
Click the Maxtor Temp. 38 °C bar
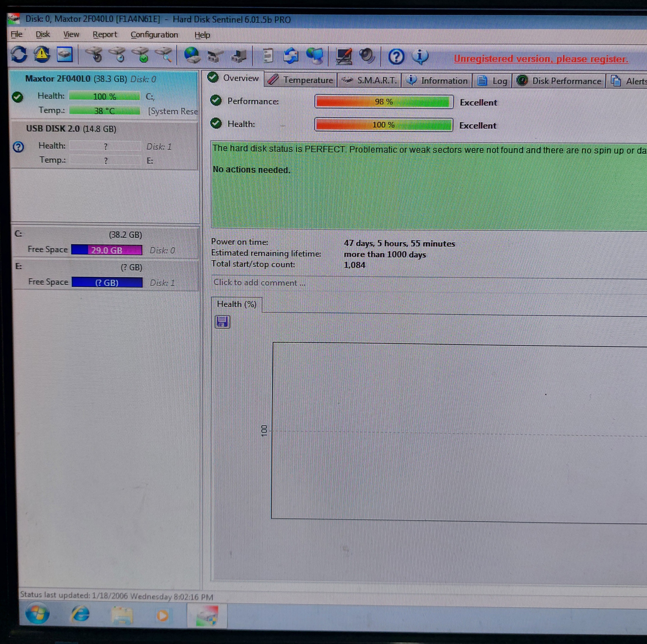(104, 111)
